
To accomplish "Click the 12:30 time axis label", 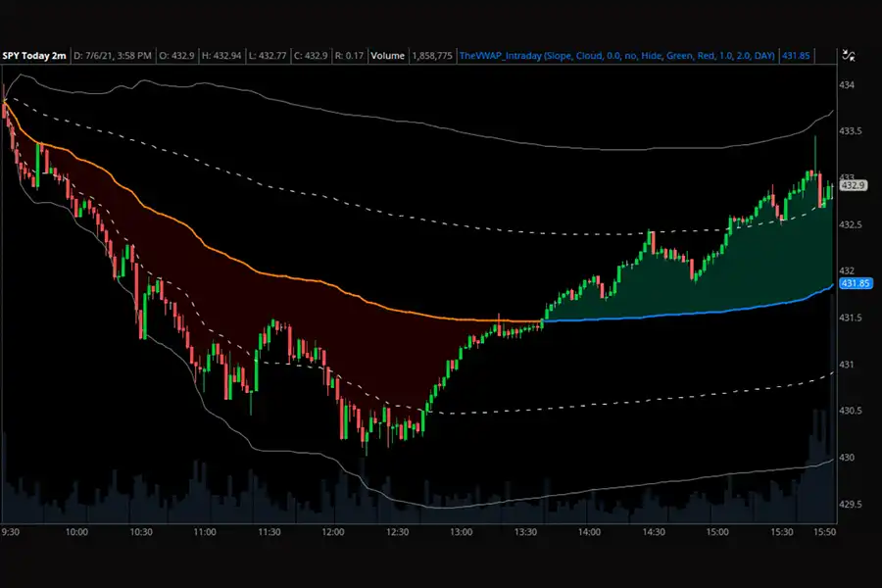I will [x=397, y=532].
